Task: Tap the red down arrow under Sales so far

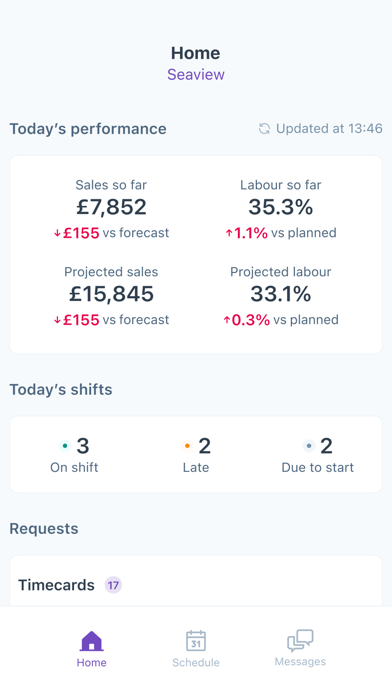Action: point(57,233)
